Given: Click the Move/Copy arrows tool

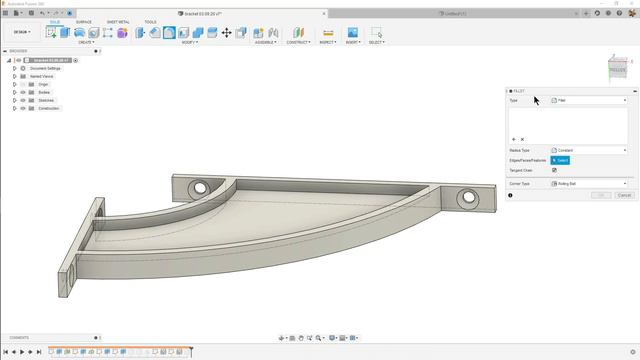Looking at the screenshot, I should pyautogui.click(x=227, y=32).
